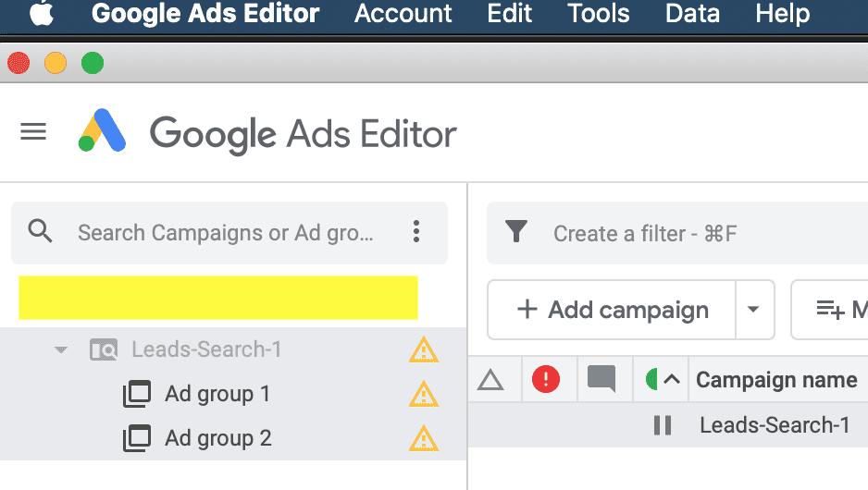The image size is (868, 490).
Task: Click the warning icon beside Ad group 2
Action: pos(424,438)
